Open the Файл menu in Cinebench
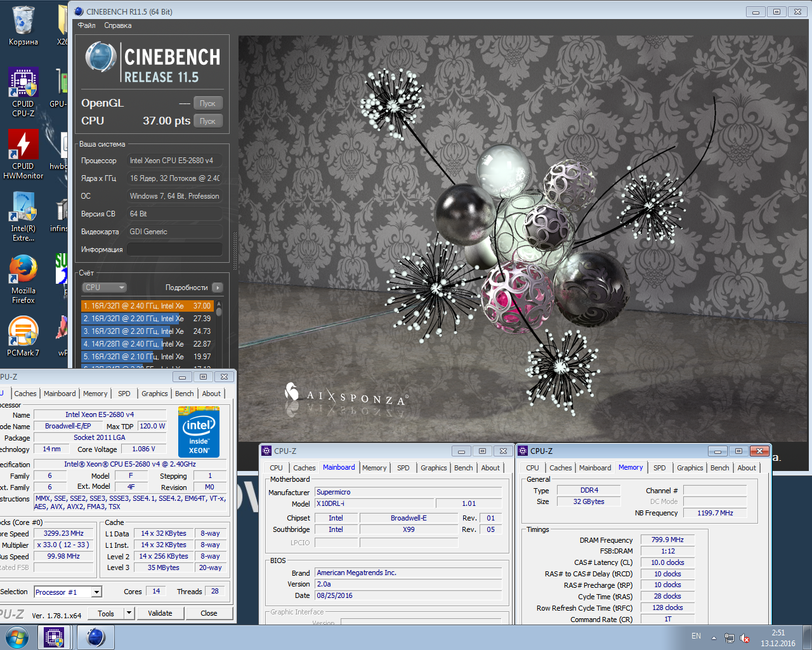 pos(87,25)
